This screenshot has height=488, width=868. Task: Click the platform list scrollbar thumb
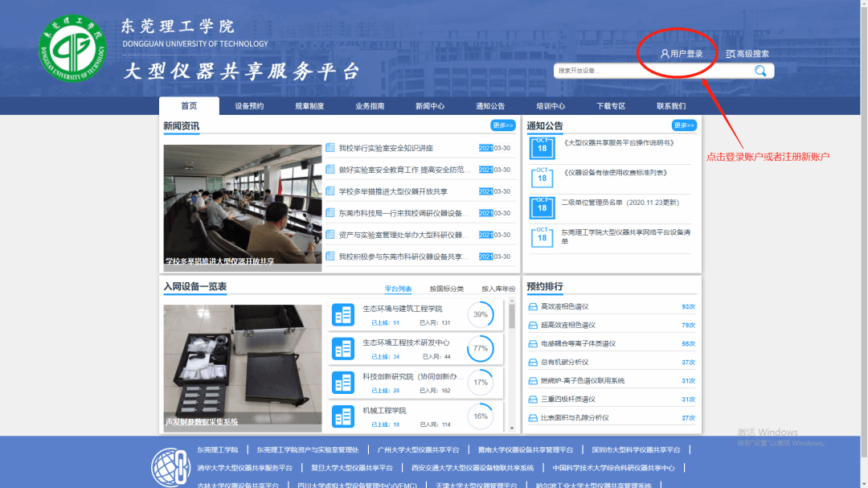click(512, 316)
